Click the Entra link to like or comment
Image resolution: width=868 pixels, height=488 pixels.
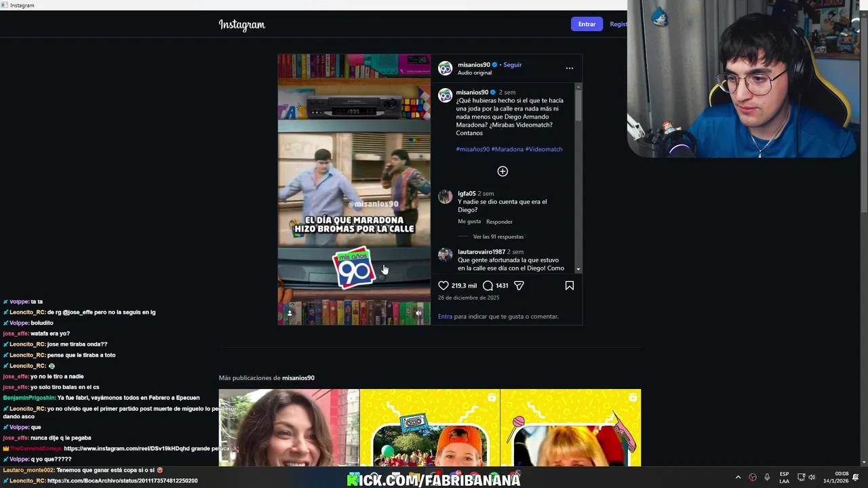445,317
